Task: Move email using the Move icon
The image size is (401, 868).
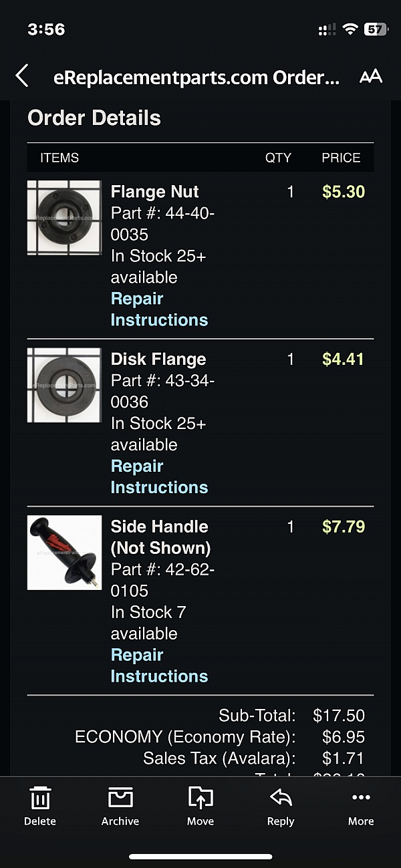Action: click(x=200, y=806)
